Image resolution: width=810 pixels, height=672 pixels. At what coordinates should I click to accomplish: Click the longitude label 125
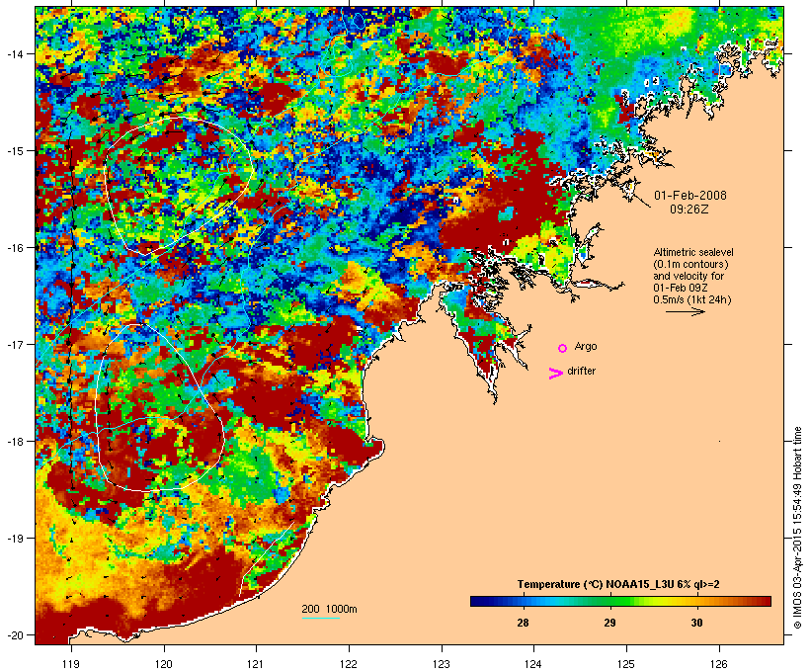(x=626, y=664)
